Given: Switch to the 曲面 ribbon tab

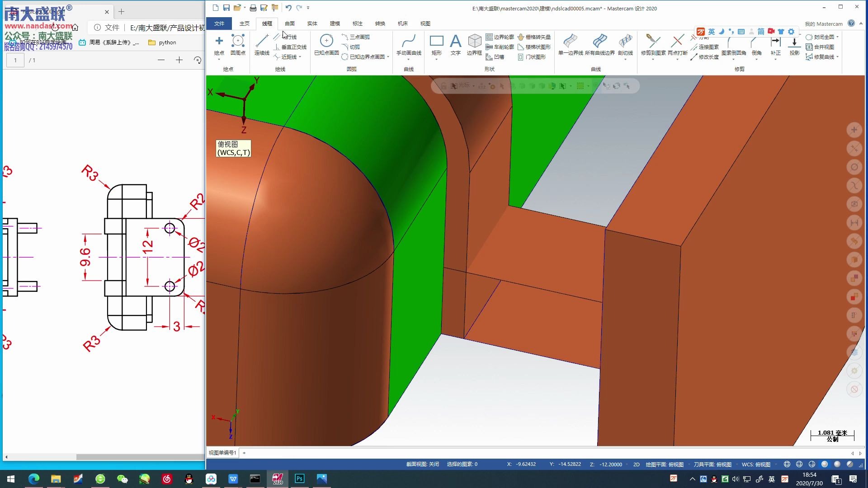Looking at the screenshot, I should [x=290, y=23].
